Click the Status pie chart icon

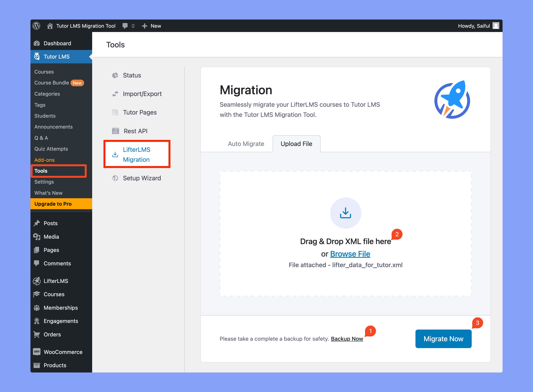tap(115, 75)
